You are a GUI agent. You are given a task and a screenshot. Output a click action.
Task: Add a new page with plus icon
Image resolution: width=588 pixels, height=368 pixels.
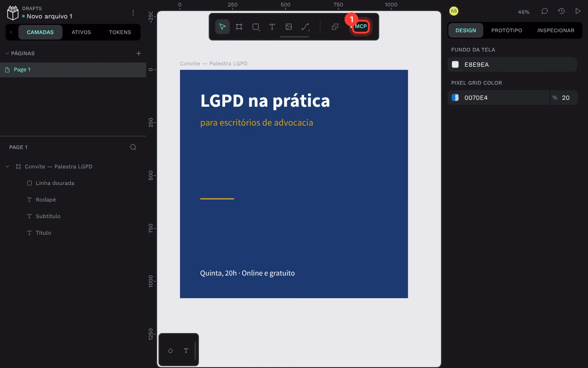tap(139, 53)
